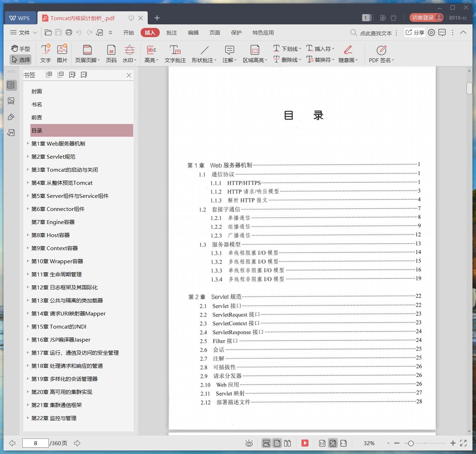
Task: Choose the 文字批注 text annotation tool
Action: pos(175,54)
